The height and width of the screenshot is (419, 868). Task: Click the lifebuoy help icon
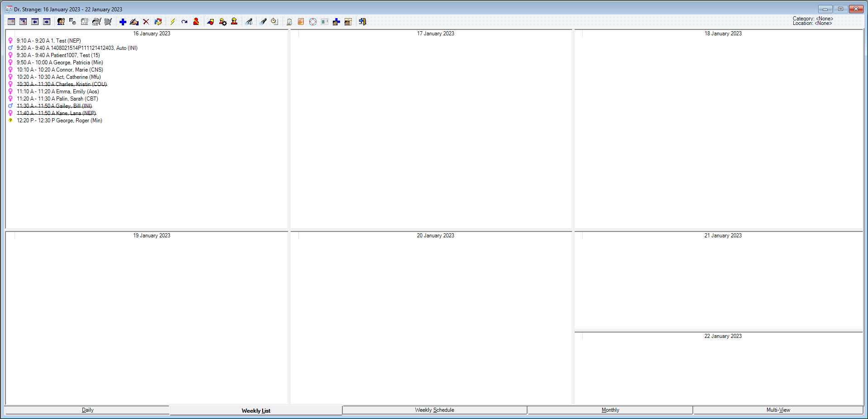312,22
